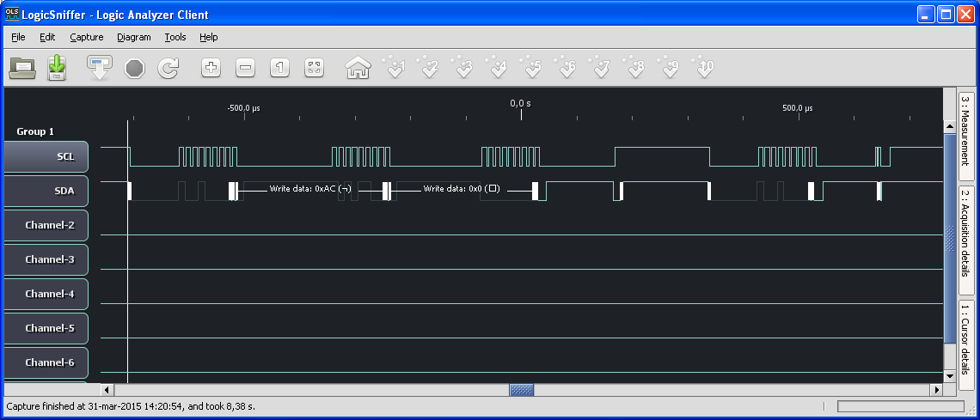The width and height of the screenshot is (980, 420).
Task: Click the Group 1 heading
Action: (x=35, y=131)
